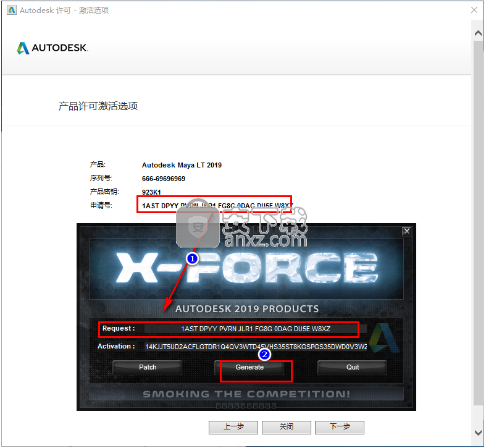The image size is (486, 448).
Task: Click the serial number 666-69696969
Action: click(164, 179)
